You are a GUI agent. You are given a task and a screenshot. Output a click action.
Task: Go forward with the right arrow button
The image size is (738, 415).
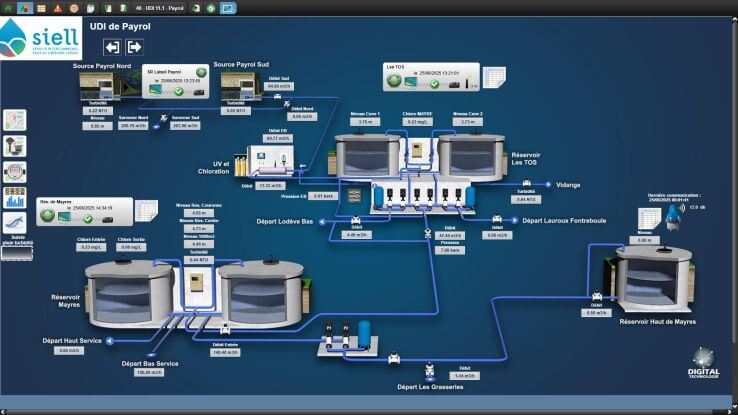pos(135,47)
